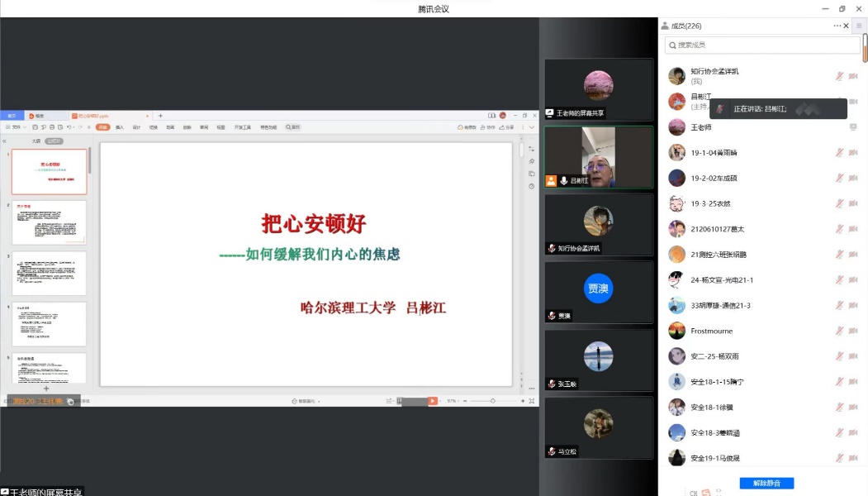The height and width of the screenshot is (496, 868).
Task: Toggle microphone for member 安全18-1徐骥
Action: click(839, 408)
